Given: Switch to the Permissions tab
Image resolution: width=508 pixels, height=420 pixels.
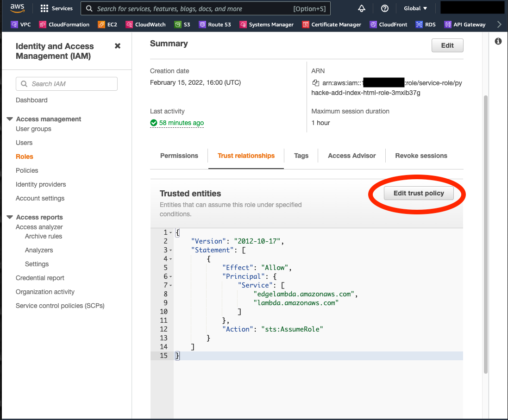Looking at the screenshot, I should 179,156.
